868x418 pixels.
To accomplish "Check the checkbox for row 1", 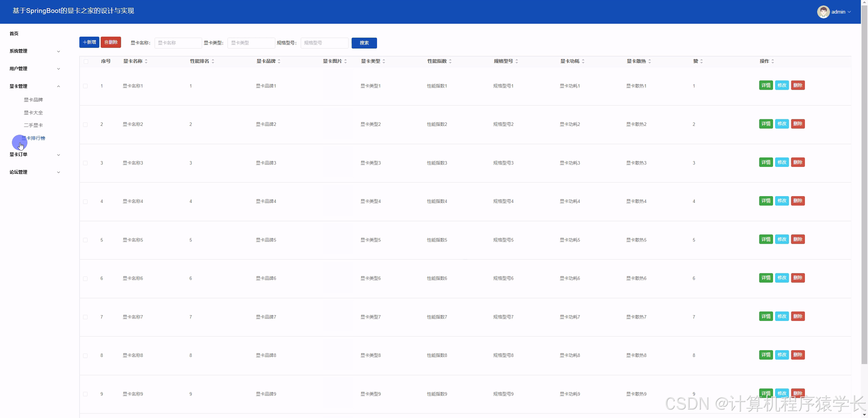I will pyautogui.click(x=85, y=86).
